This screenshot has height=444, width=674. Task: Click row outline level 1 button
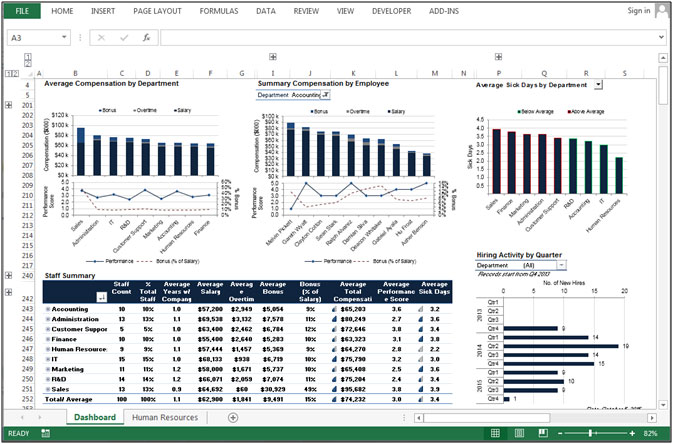pos(8,73)
